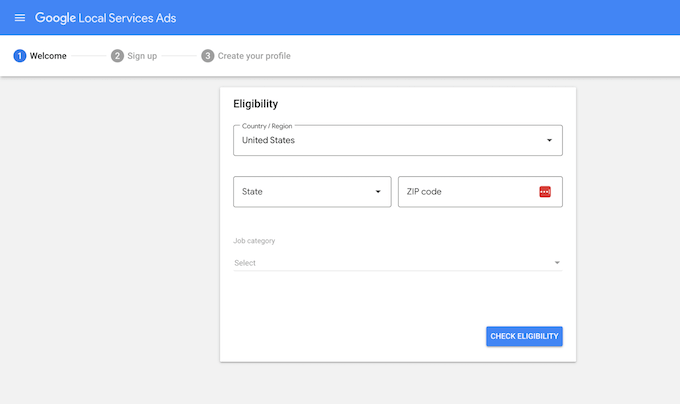The width and height of the screenshot is (680, 404).
Task: Open the hamburger navigation menu
Action: 19,18
